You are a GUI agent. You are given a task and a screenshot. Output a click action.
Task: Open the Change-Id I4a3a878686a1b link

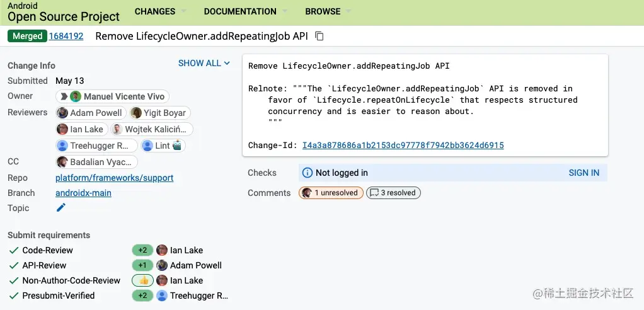pyautogui.click(x=403, y=145)
